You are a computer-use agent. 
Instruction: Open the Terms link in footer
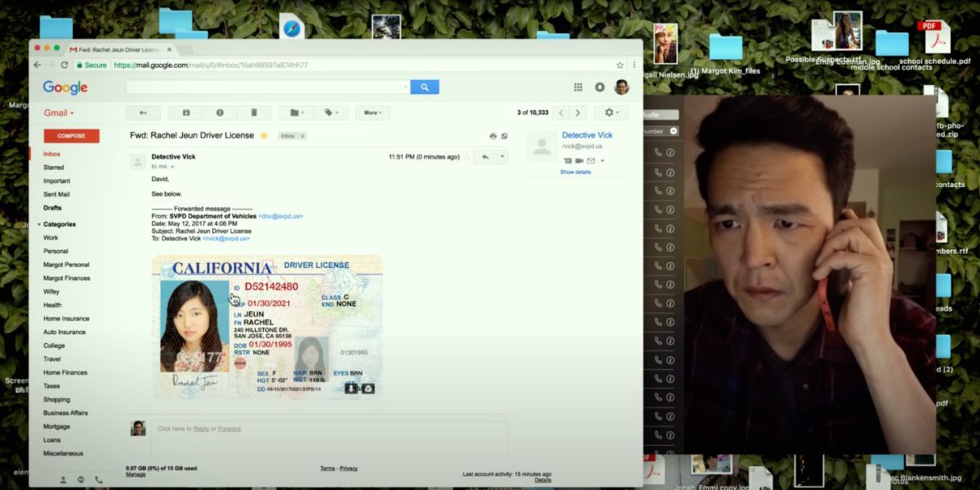point(327,468)
